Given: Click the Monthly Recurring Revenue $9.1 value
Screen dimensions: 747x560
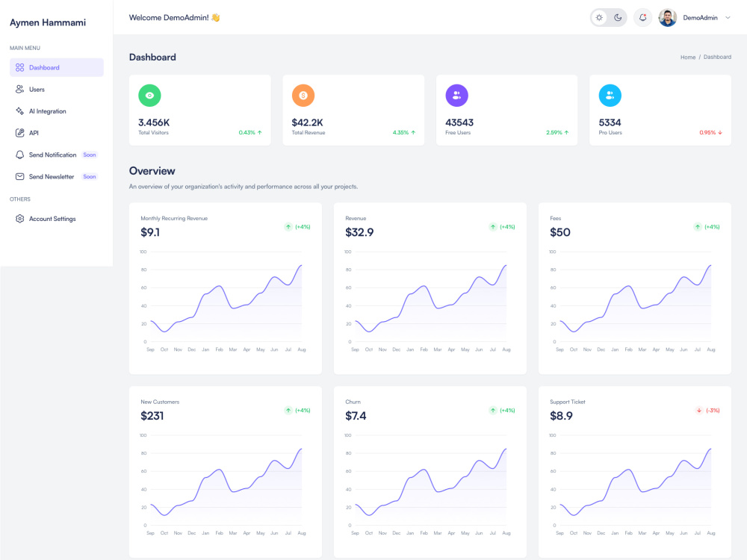Looking at the screenshot, I should tap(150, 232).
